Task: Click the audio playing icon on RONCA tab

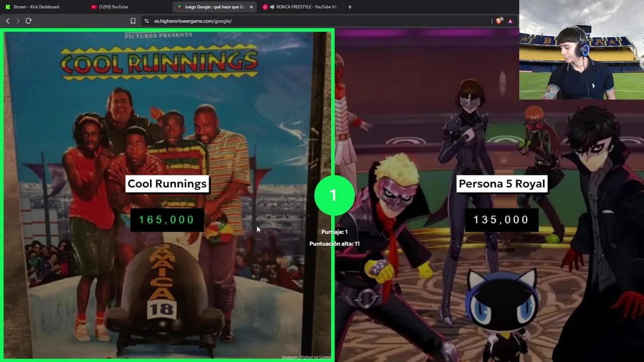Action: pyautogui.click(x=272, y=7)
